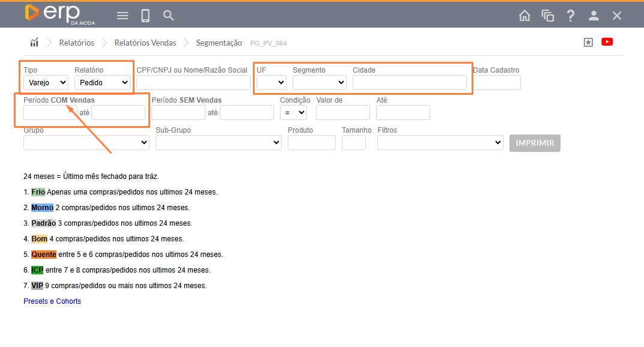
Task: Click the bar chart breadcrumb icon
Action: pyautogui.click(x=34, y=43)
